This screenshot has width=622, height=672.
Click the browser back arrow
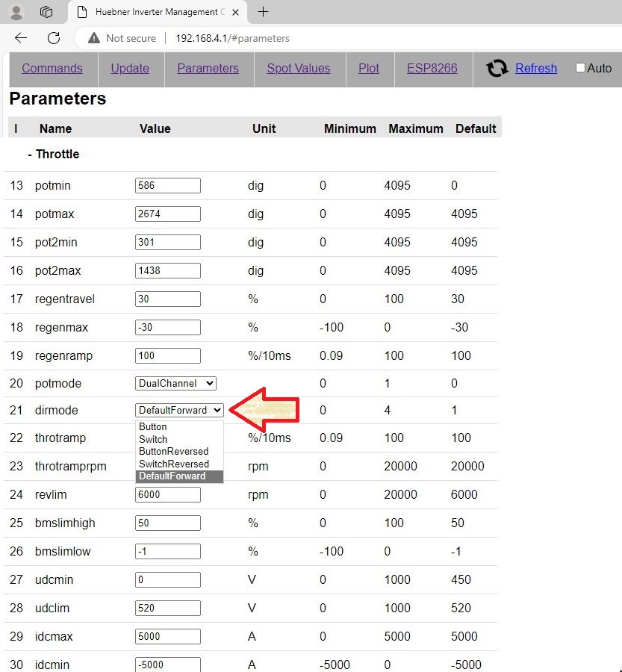pyautogui.click(x=21, y=38)
